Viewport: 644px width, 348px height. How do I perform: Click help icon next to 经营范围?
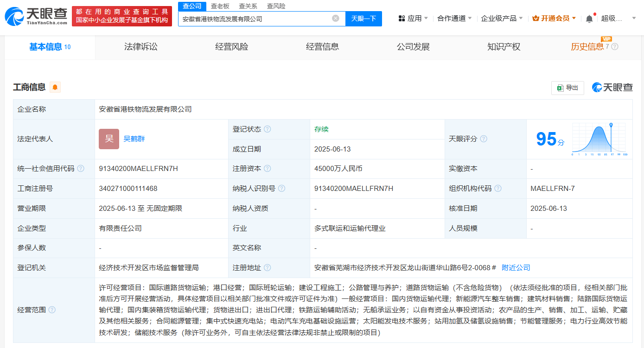[x=52, y=310]
